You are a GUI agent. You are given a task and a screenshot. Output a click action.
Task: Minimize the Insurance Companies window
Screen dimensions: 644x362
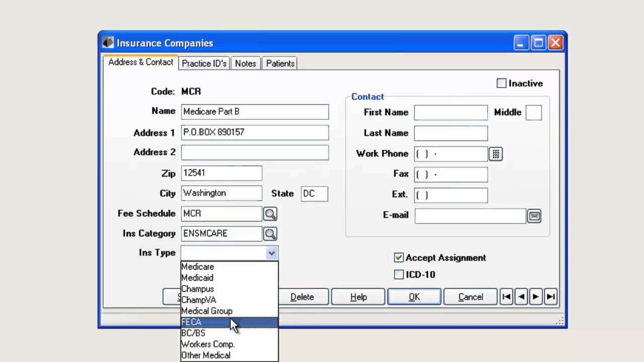(521, 43)
